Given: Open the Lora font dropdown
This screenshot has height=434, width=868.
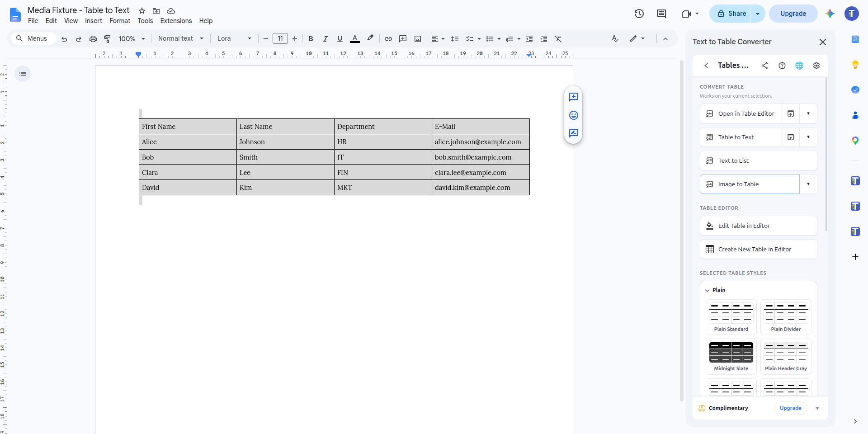Looking at the screenshot, I should pos(234,38).
